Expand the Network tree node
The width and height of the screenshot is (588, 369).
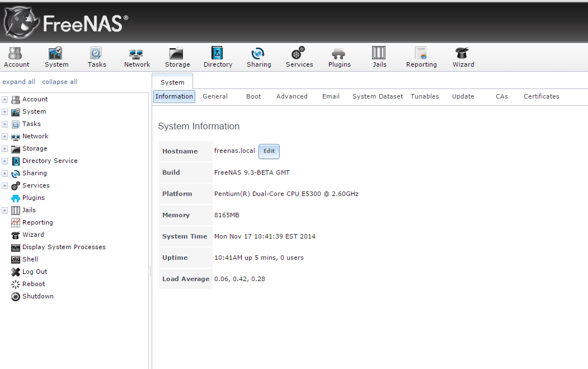click(5, 137)
